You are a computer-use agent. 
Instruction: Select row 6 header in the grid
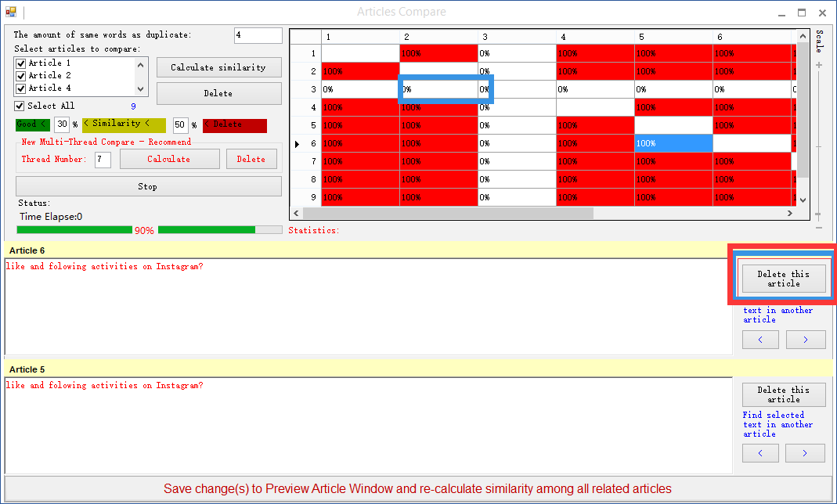click(305, 143)
